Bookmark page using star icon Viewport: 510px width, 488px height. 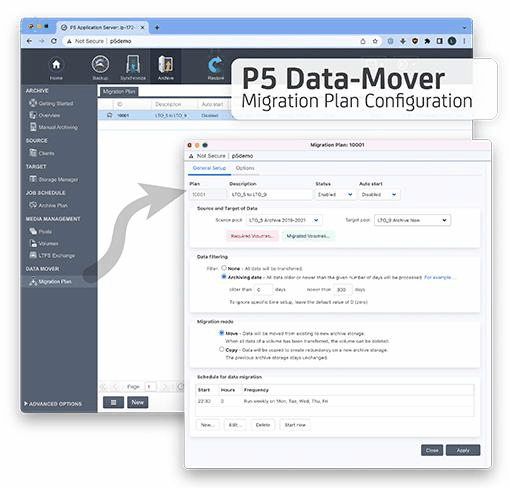coord(375,41)
